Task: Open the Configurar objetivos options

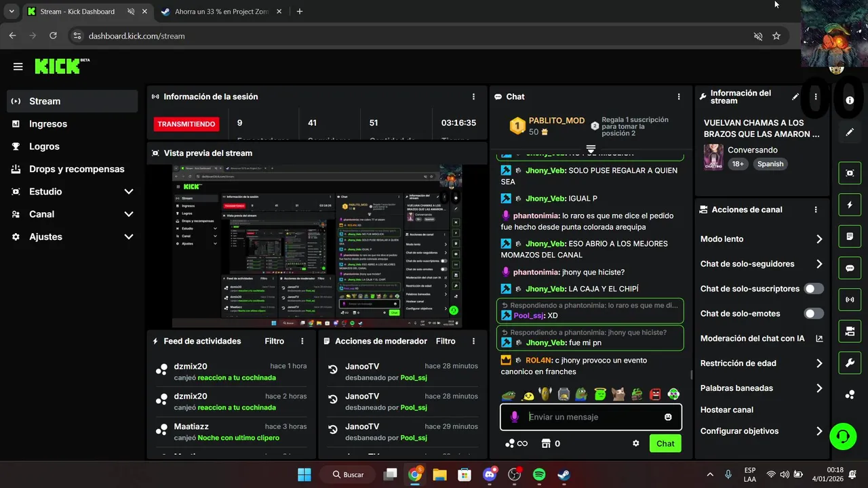Action: coord(762,431)
